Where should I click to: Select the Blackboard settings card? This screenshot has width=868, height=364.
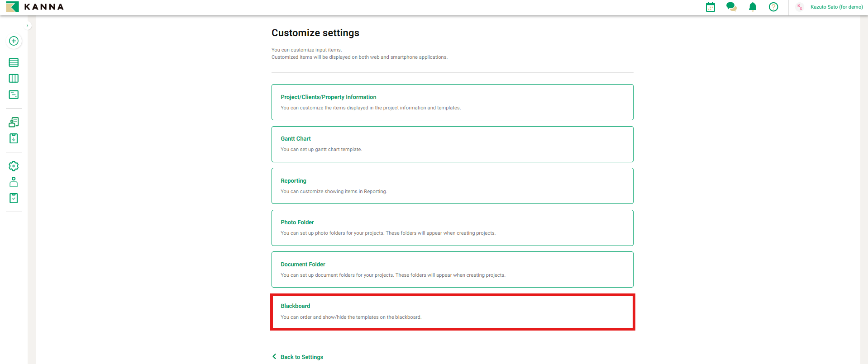[452, 312]
